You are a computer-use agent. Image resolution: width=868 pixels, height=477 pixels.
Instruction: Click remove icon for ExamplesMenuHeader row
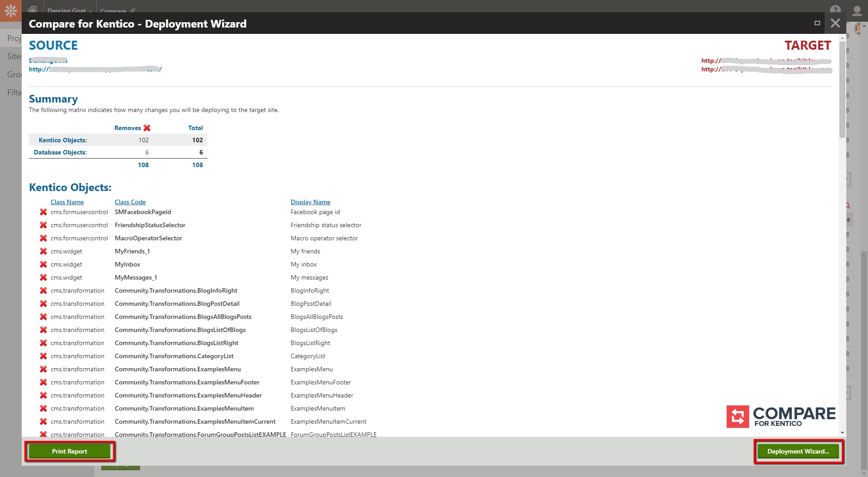click(43, 395)
